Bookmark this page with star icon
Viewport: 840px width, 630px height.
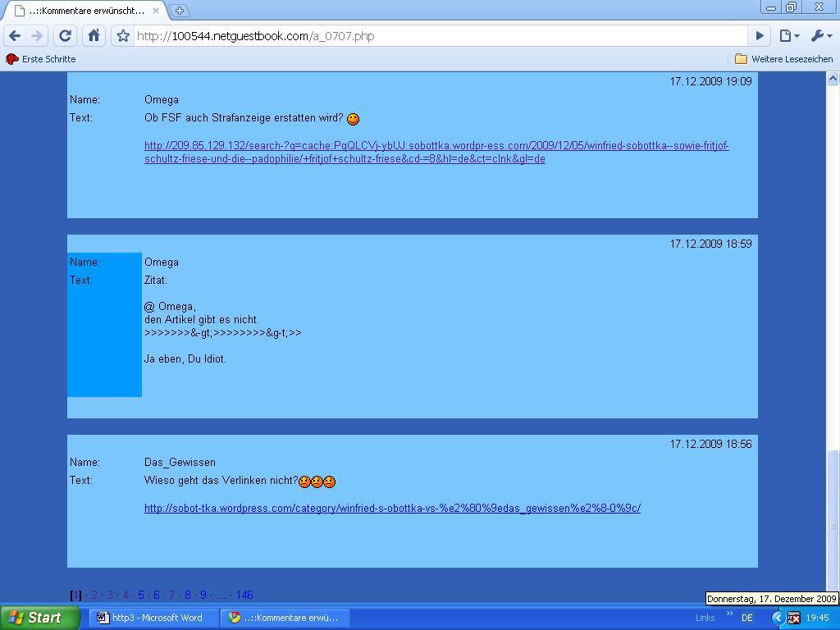pyautogui.click(x=123, y=35)
